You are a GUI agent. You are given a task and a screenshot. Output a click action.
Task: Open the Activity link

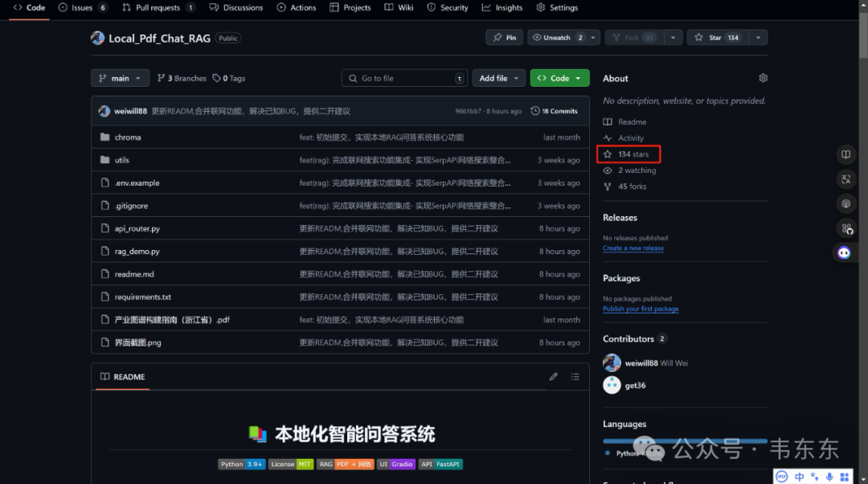click(x=624, y=138)
